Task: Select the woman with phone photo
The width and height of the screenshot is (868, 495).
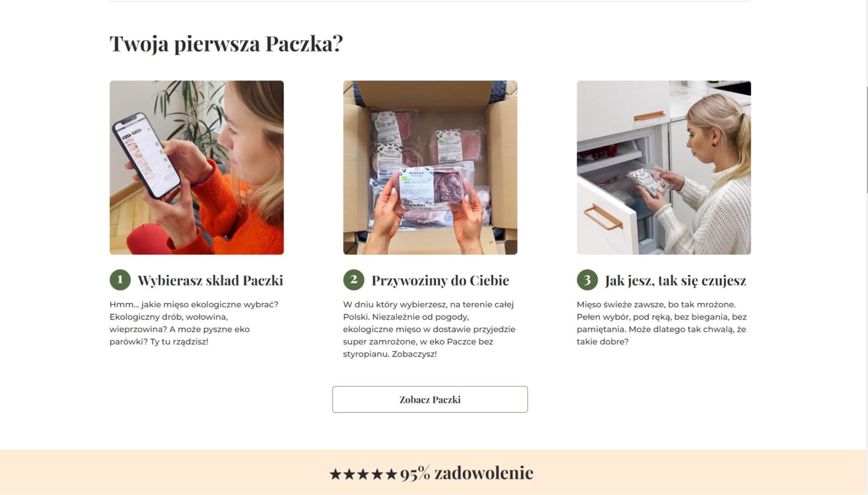Action: [197, 168]
